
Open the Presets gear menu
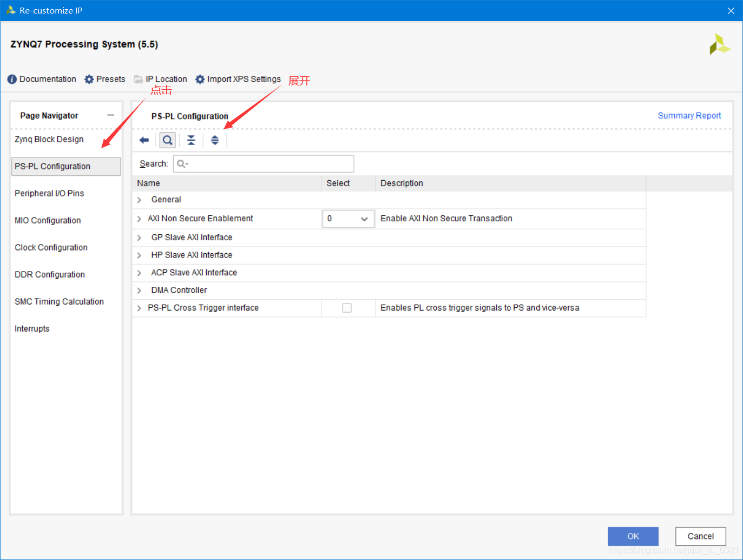click(105, 79)
